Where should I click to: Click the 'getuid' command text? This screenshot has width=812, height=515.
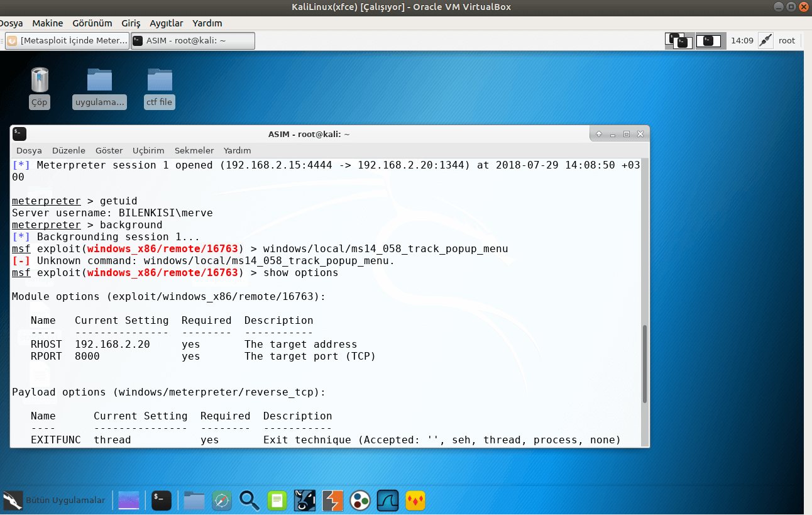pos(118,201)
